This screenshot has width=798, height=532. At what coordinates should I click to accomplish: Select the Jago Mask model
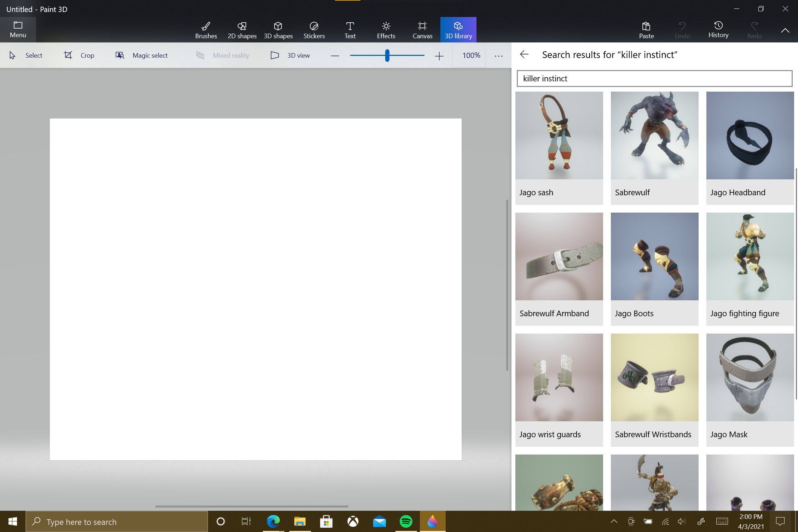pos(750,390)
